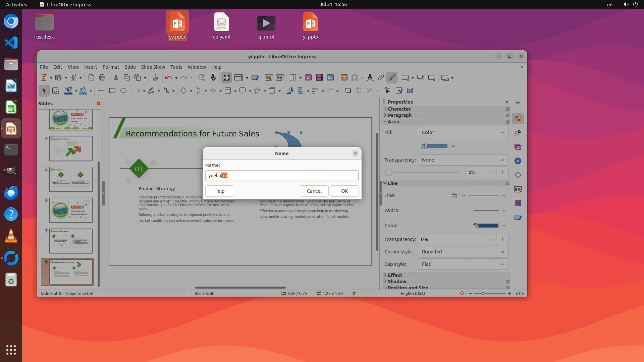Click Cancel in the Name dialog
This screenshot has width=644, height=362.
pyautogui.click(x=314, y=191)
